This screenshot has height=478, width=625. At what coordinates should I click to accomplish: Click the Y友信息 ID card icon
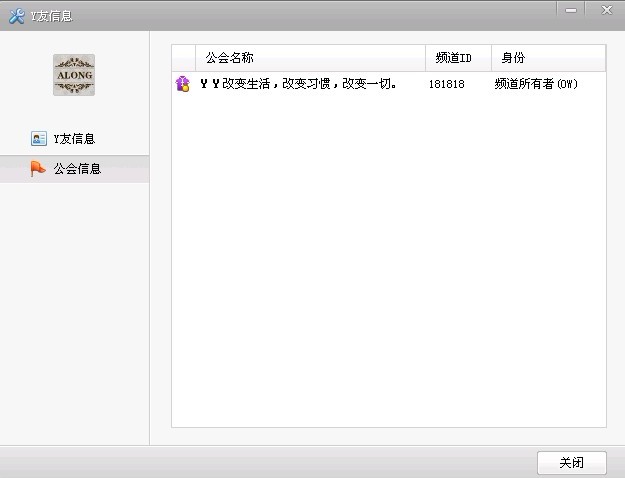[x=39, y=139]
